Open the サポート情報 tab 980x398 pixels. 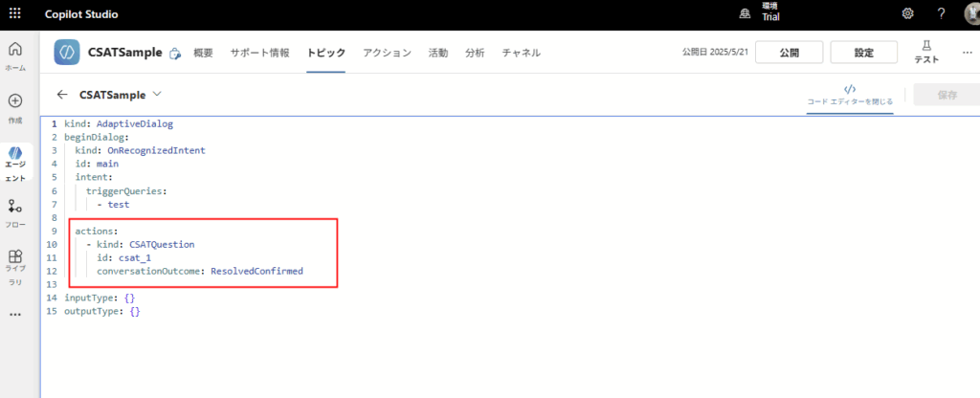pos(260,54)
